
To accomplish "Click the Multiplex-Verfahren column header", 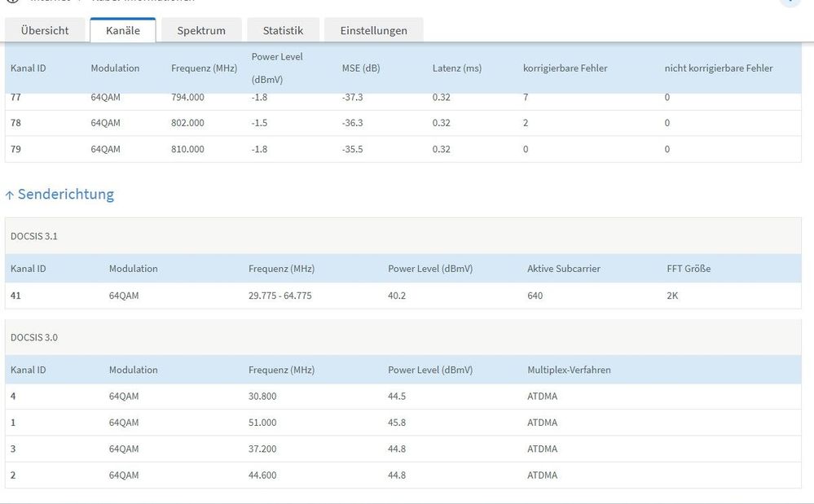I will coord(569,370).
